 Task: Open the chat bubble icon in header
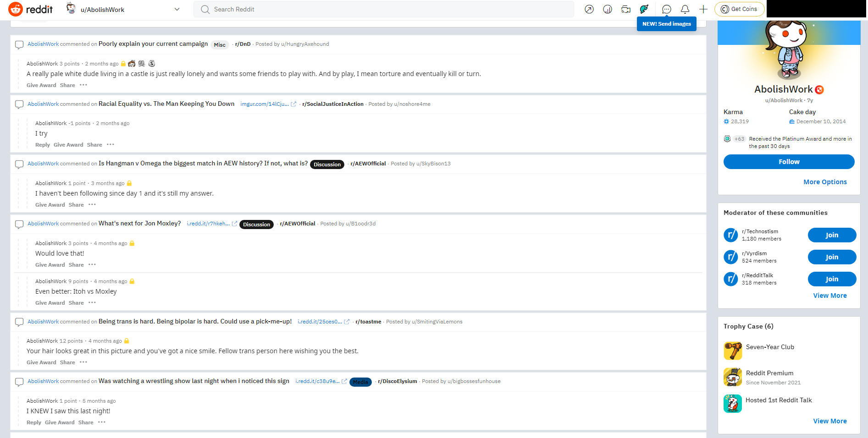tap(667, 9)
